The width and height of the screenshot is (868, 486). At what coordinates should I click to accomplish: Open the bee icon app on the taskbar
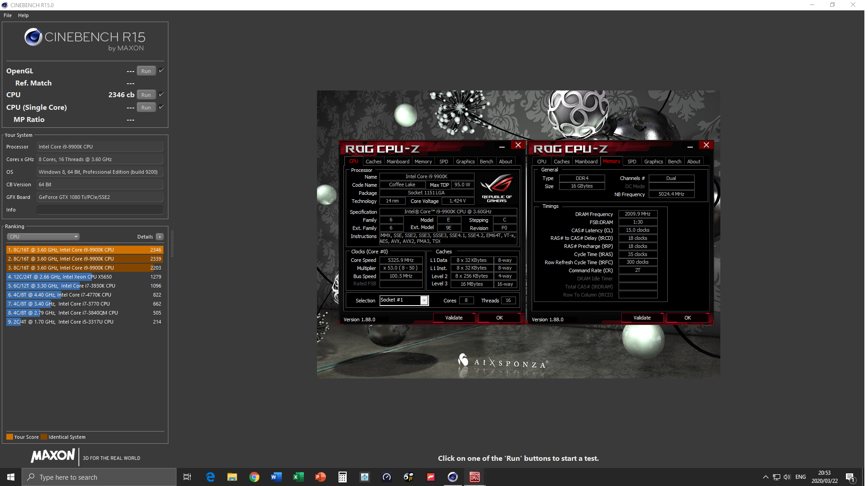[x=409, y=477]
